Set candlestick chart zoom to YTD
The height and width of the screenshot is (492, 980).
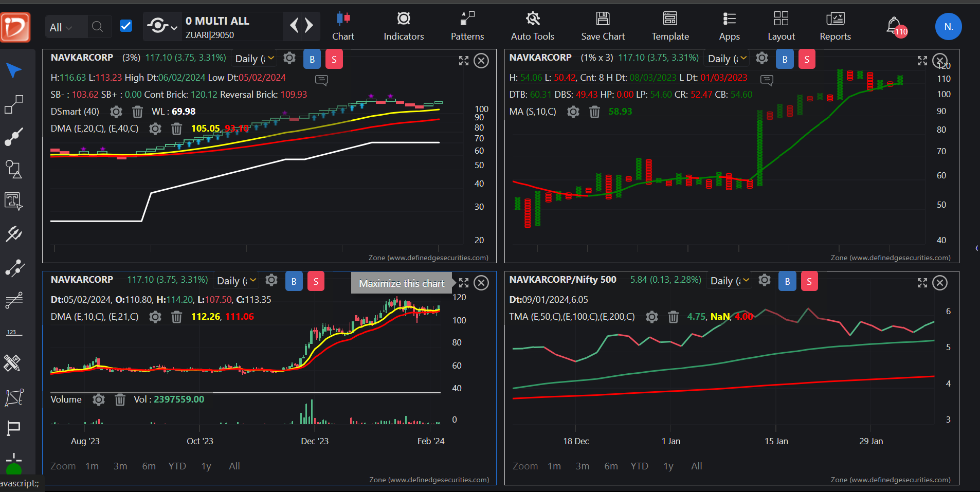point(177,466)
